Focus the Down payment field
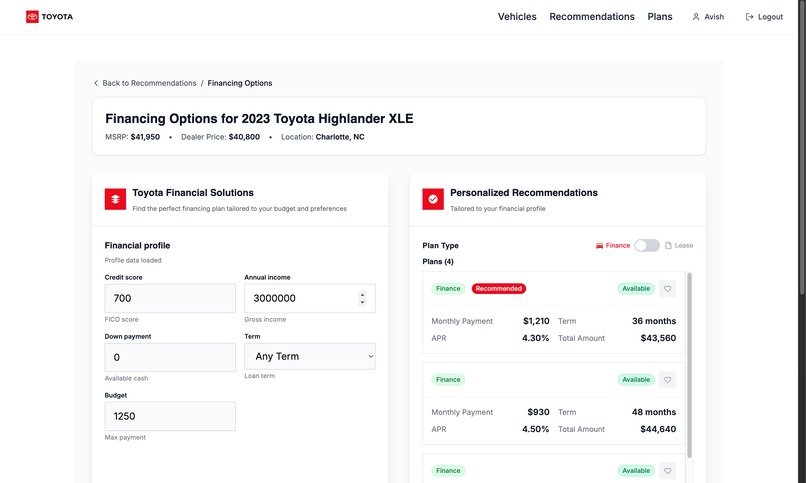This screenshot has height=483, width=806. pyautogui.click(x=170, y=358)
